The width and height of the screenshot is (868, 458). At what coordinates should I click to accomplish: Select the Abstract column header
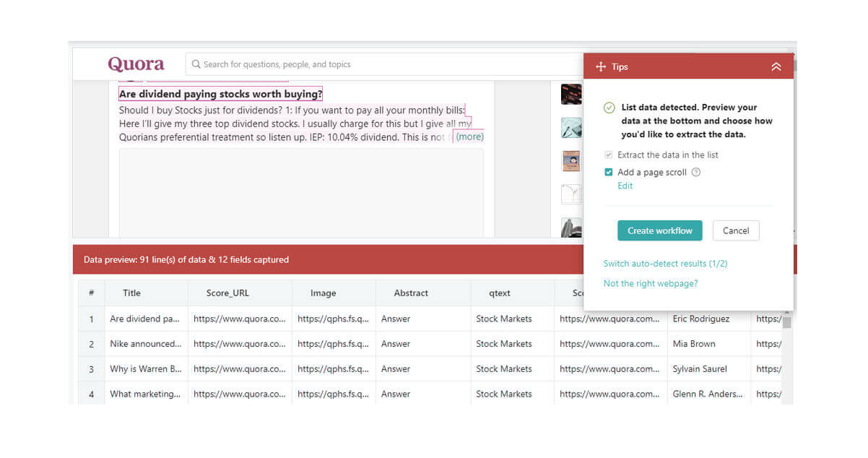(411, 293)
